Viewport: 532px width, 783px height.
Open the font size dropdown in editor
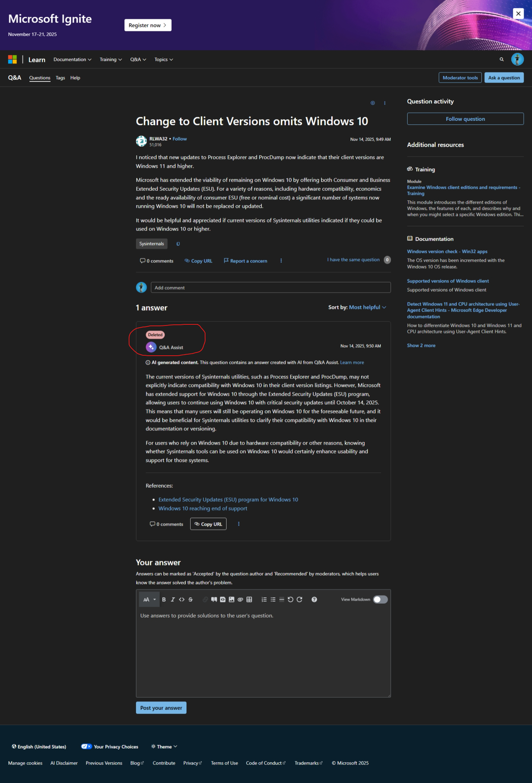click(x=149, y=599)
